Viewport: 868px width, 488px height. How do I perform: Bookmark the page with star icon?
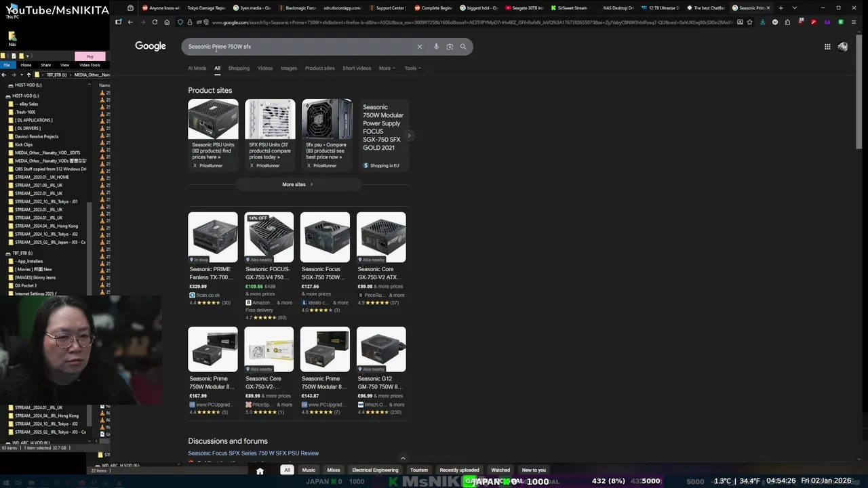pos(749,22)
